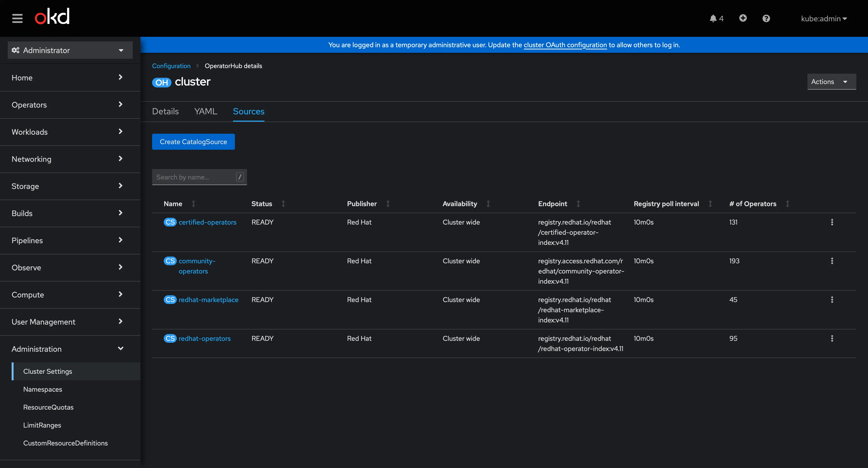This screenshot has height=468, width=868.
Task: Expand the Workloads nav section
Action: [x=70, y=132]
